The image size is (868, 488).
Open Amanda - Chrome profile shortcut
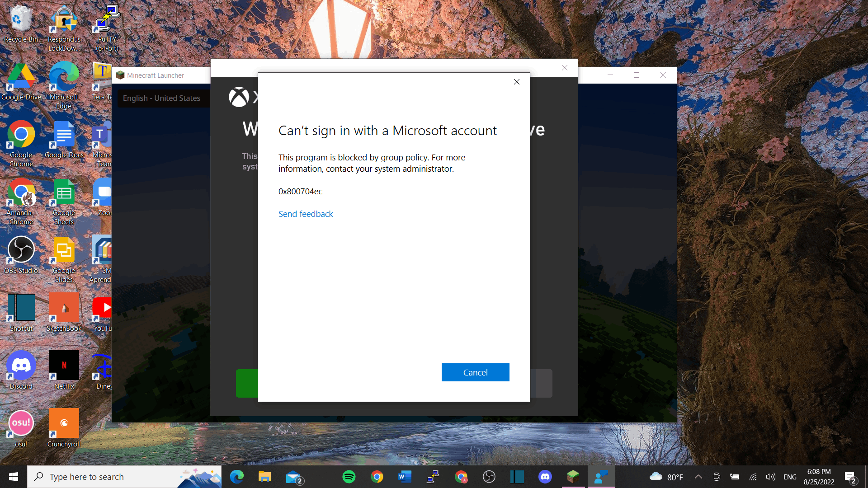21,202
